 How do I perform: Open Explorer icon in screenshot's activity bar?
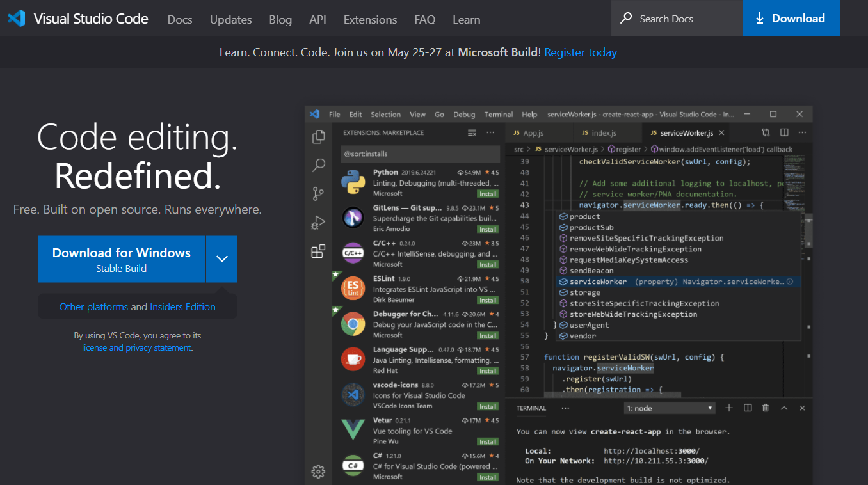(318, 137)
